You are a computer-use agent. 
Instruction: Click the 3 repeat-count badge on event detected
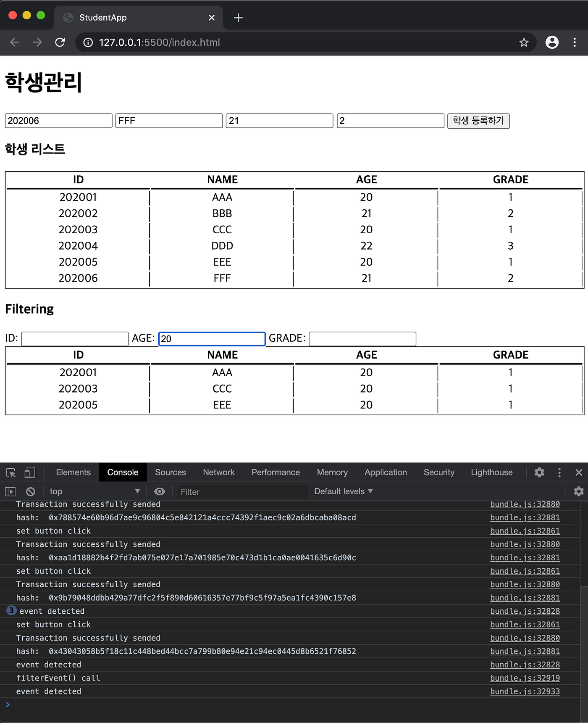(x=11, y=610)
